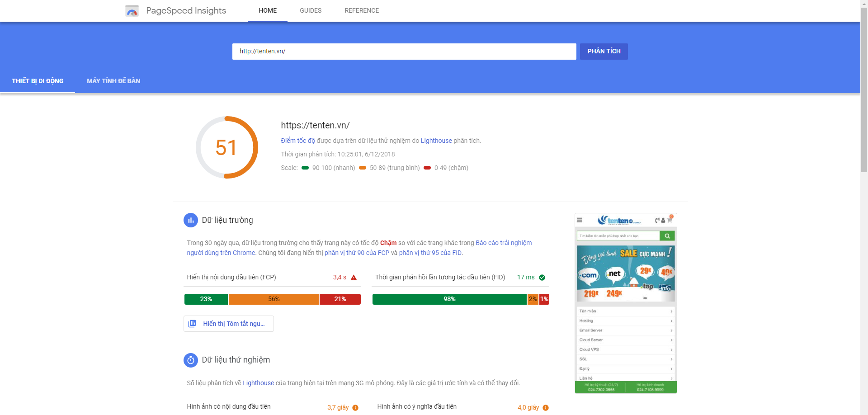Open the GUIDES tab

pyautogui.click(x=311, y=10)
